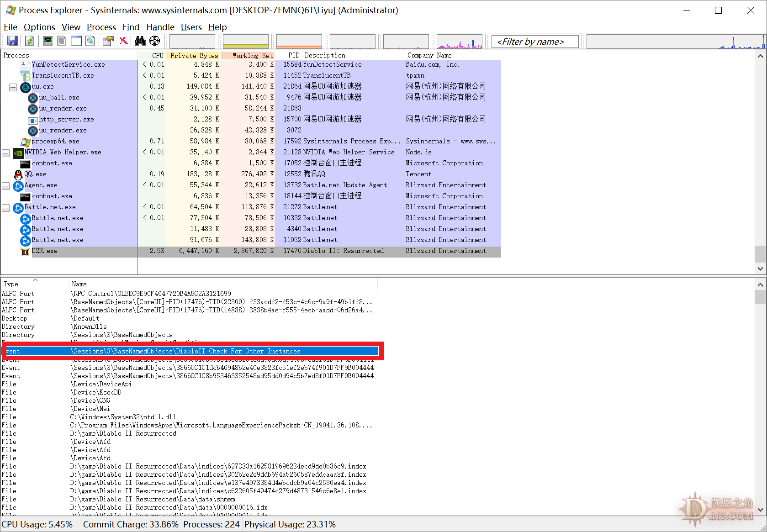Click the CPU usage history mini graph
Image resolution: width=767 pixels, height=532 pixels.
pos(192,42)
